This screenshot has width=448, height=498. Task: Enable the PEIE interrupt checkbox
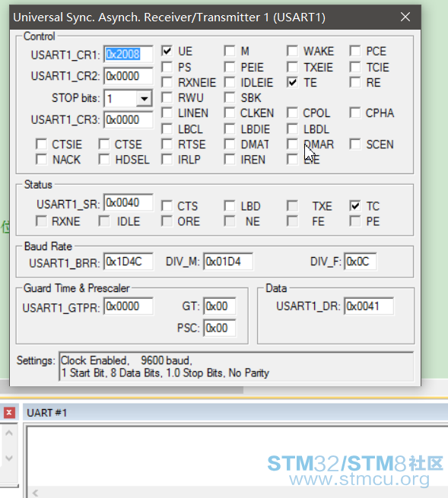230,67
